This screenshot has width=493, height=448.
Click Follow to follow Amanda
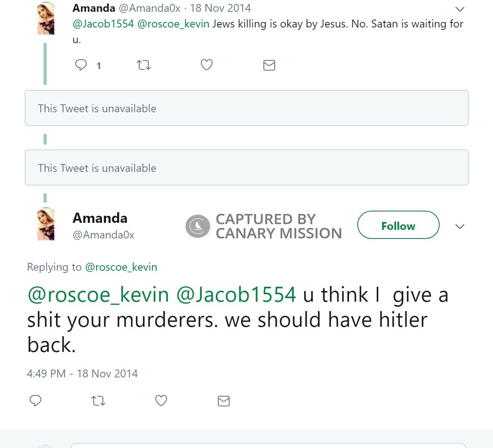click(398, 226)
